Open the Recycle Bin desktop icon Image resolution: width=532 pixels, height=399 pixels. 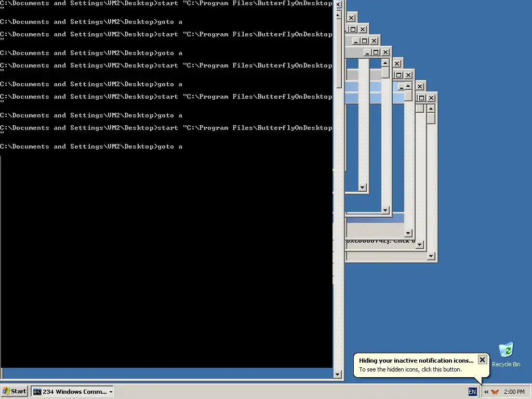pyautogui.click(x=506, y=354)
